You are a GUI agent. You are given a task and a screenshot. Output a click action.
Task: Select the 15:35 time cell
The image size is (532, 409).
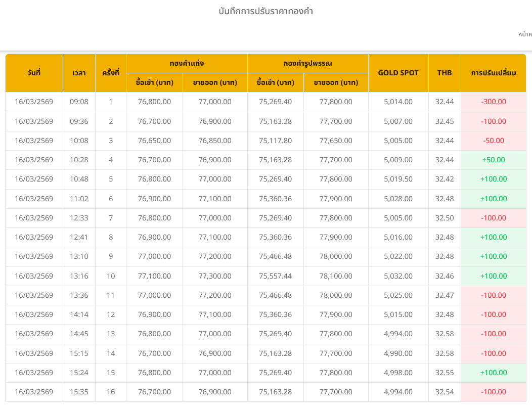point(79,392)
